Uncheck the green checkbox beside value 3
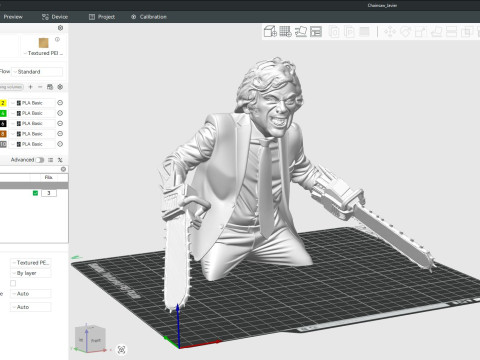Screen dimensions: 480x360 [x=35, y=193]
